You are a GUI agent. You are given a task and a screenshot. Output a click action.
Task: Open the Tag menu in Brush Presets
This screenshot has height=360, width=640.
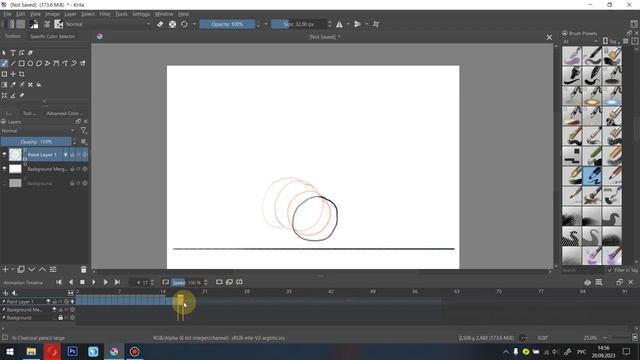(x=610, y=41)
